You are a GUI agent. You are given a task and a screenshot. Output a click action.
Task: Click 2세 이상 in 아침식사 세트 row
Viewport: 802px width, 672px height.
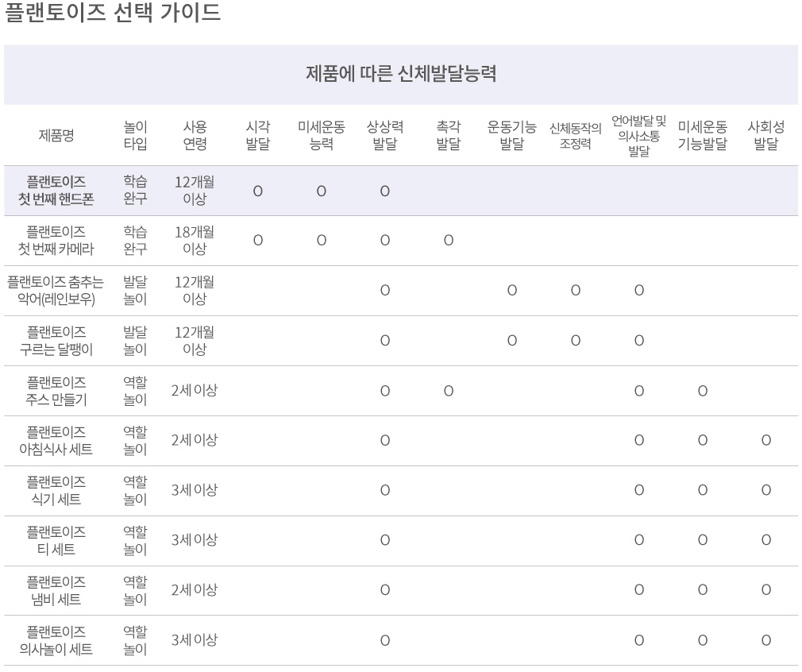coord(195,440)
